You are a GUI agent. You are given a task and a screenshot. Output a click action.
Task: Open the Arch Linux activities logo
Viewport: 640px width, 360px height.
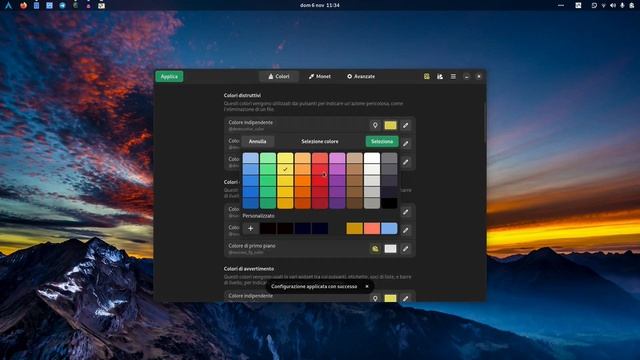point(9,5)
